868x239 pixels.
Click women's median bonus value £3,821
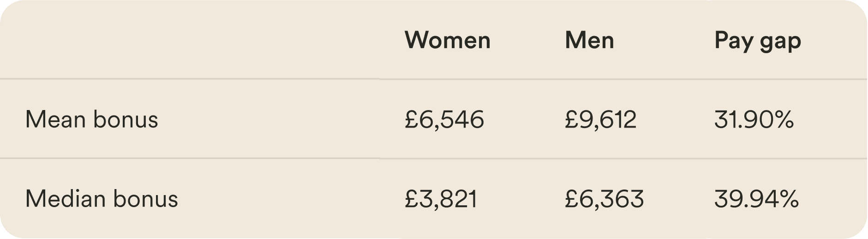click(x=441, y=199)
